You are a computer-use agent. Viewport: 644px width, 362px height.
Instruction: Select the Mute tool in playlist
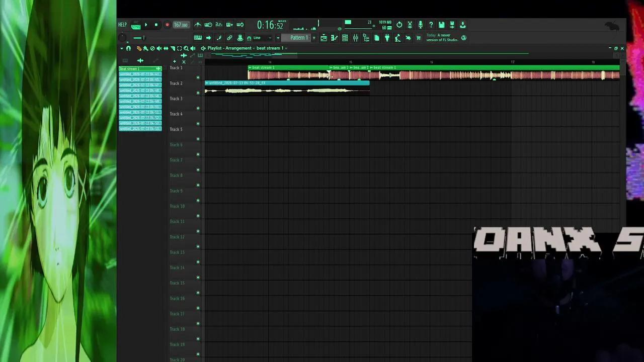coord(159,48)
